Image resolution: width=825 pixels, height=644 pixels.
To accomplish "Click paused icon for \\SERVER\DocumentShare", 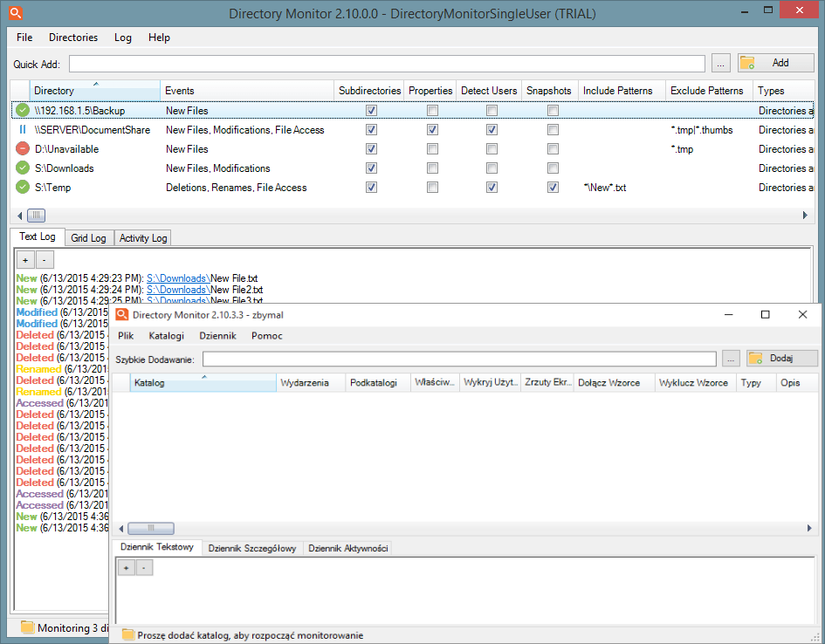I will tap(22, 129).
